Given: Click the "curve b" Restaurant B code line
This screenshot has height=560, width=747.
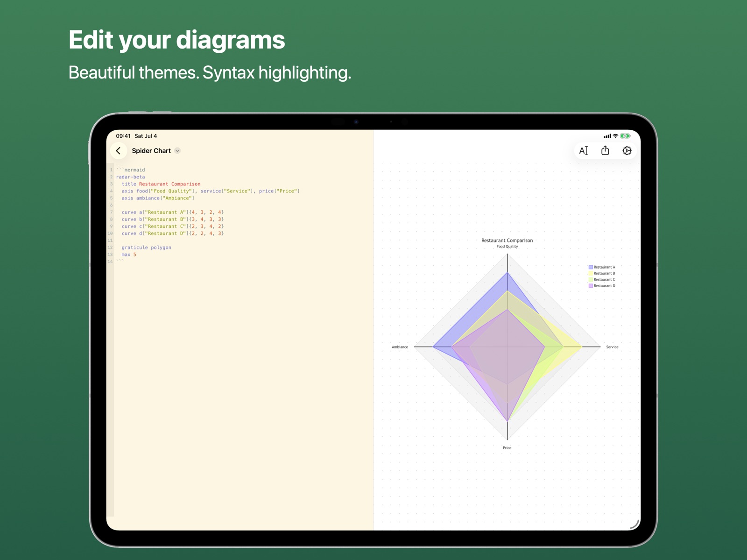Looking at the screenshot, I should click(x=173, y=219).
